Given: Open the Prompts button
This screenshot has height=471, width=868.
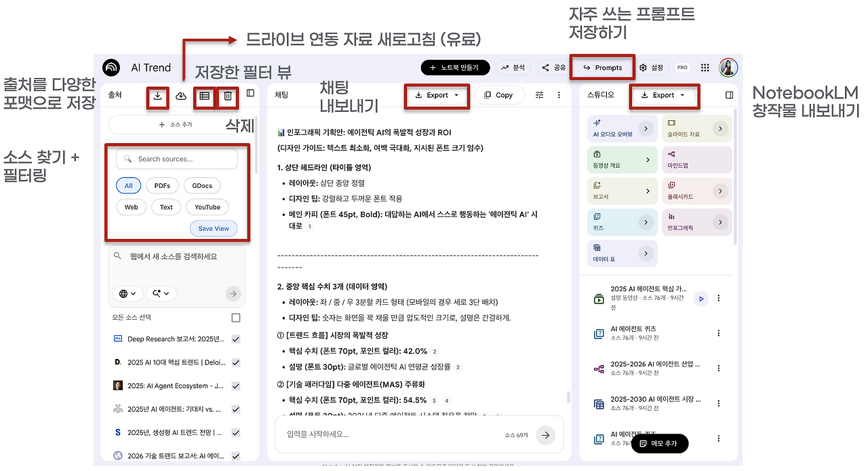Looking at the screenshot, I should [x=603, y=68].
